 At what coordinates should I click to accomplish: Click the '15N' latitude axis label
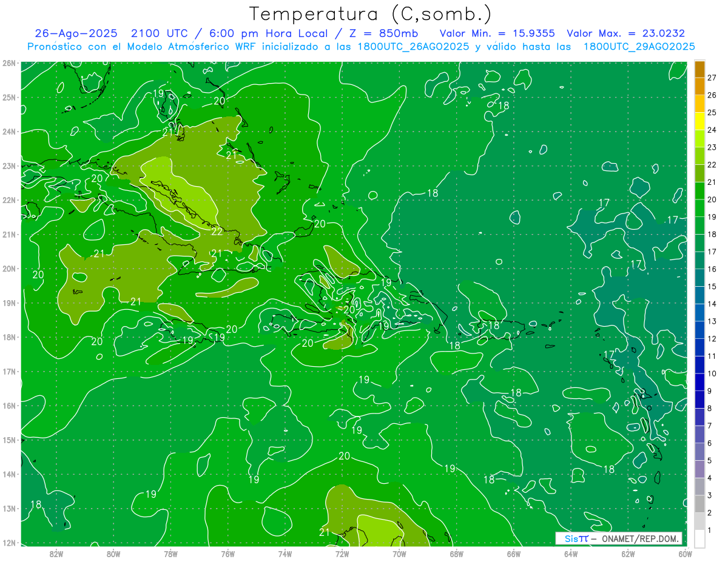tap(9, 440)
